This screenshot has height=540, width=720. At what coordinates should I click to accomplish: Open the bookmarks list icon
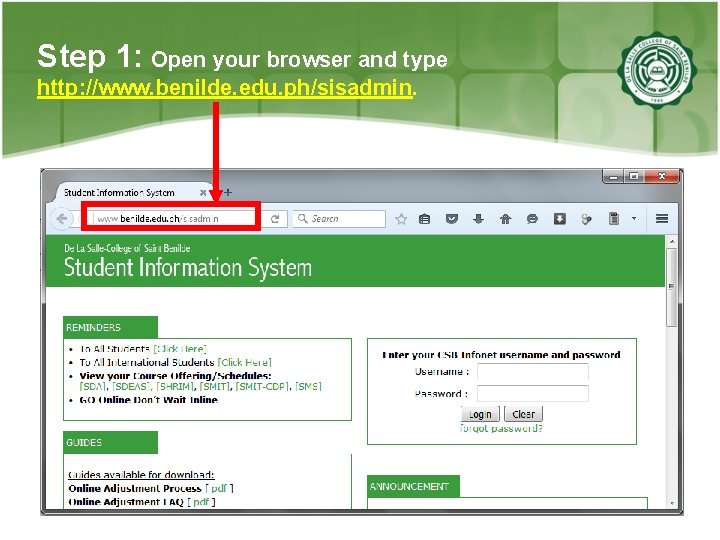point(425,219)
